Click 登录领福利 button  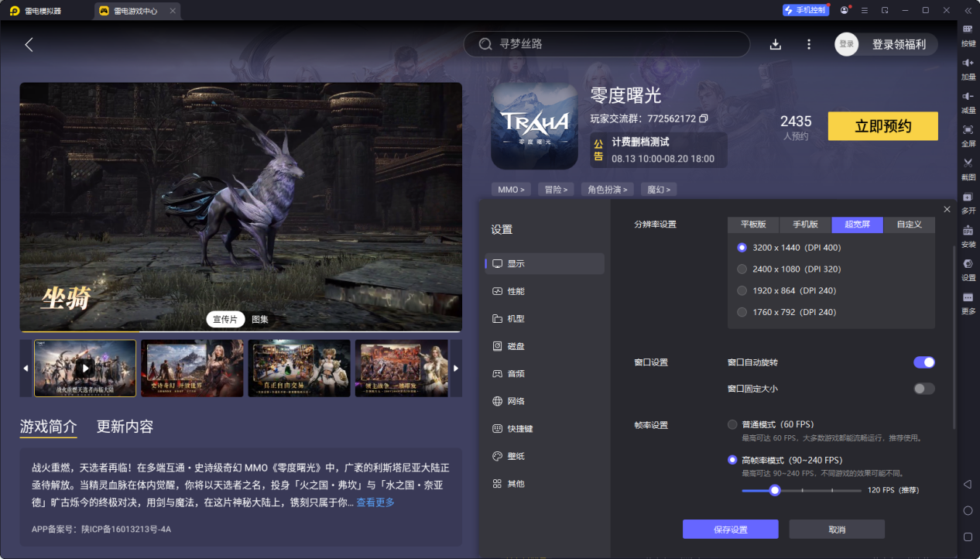click(x=899, y=44)
